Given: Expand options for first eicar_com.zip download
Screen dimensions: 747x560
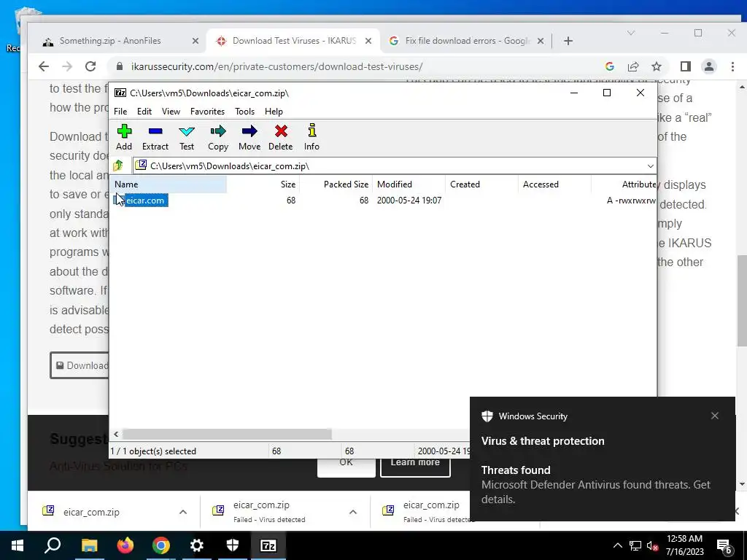Looking at the screenshot, I should (183, 512).
